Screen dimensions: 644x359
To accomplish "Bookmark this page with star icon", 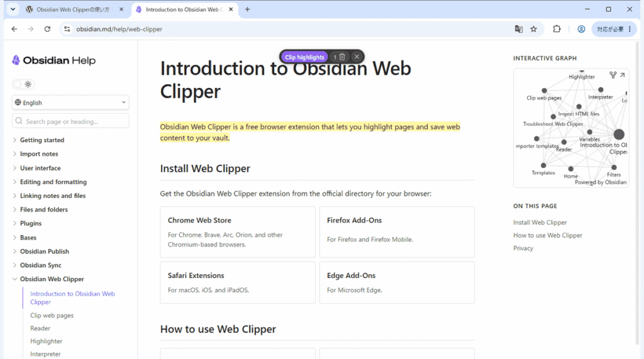I will (533, 29).
